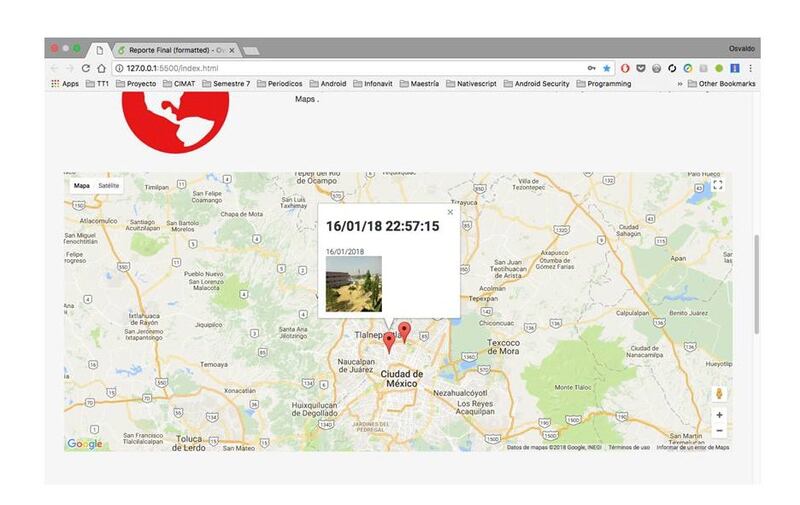This screenshot has height=505, width=800.
Task: Select the Mapa map type
Action: tap(82, 186)
